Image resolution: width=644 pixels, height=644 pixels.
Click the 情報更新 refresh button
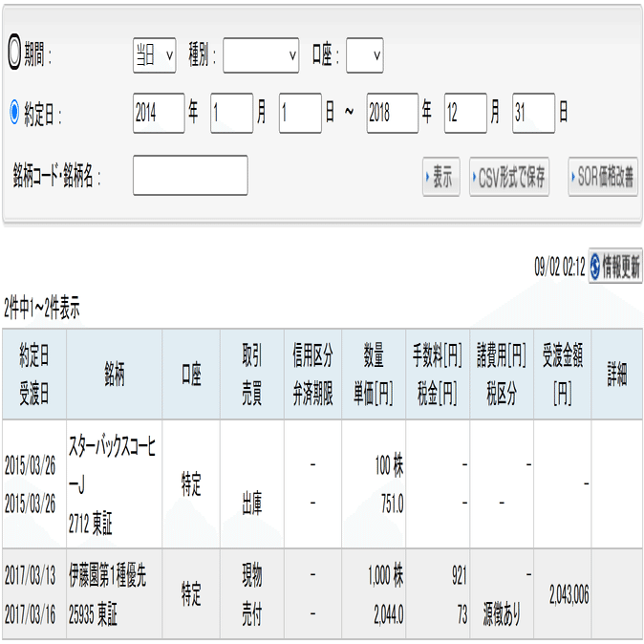(x=615, y=266)
